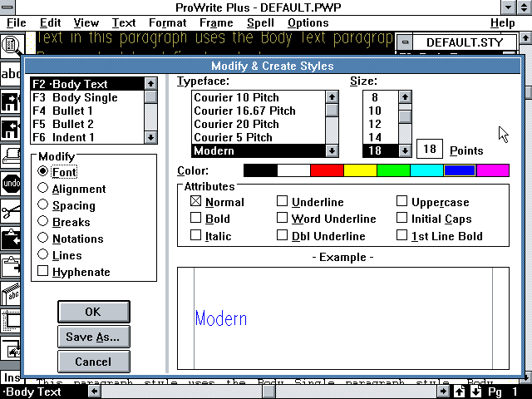Click Size list scroll down arrow
Image resolution: width=532 pixels, height=399 pixels.
[x=405, y=150]
